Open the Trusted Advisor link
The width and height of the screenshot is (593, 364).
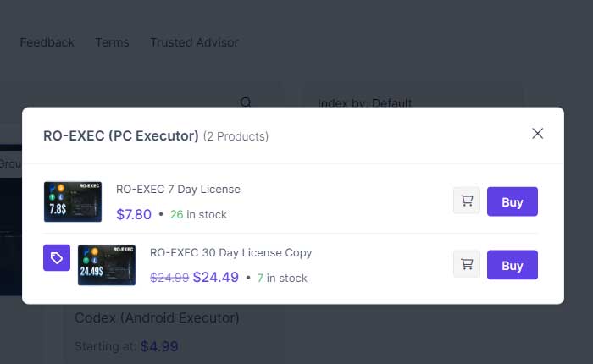194,42
